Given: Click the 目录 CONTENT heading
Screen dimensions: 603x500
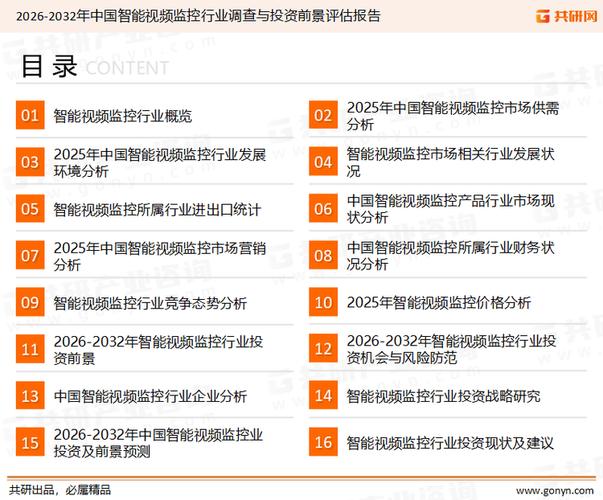Looking at the screenshot, I should pyautogui.click(x=95, y=68).
